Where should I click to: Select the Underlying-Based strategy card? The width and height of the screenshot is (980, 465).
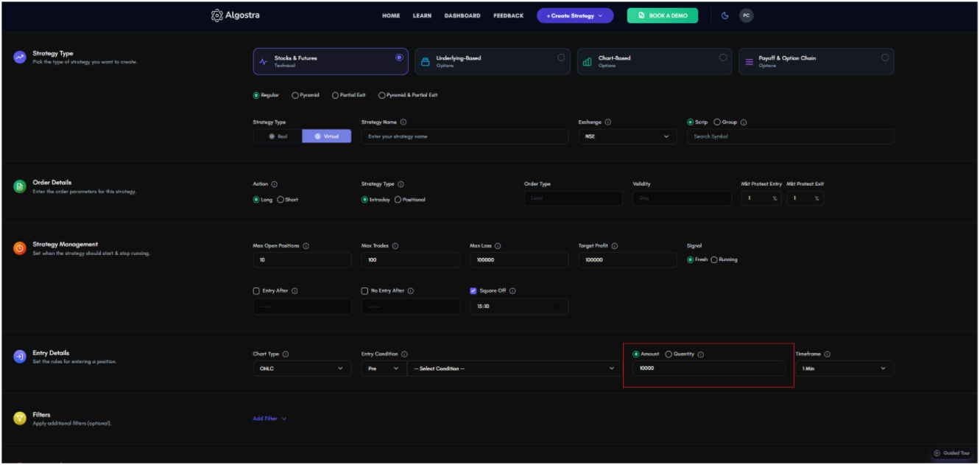click(x=493, y=61)
